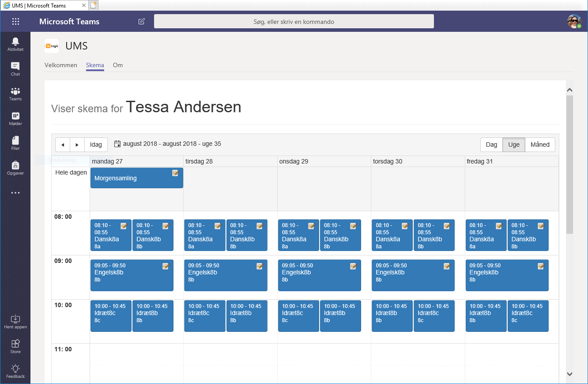
Task: Click Hent appen download icon
Action: coord(15,322)
